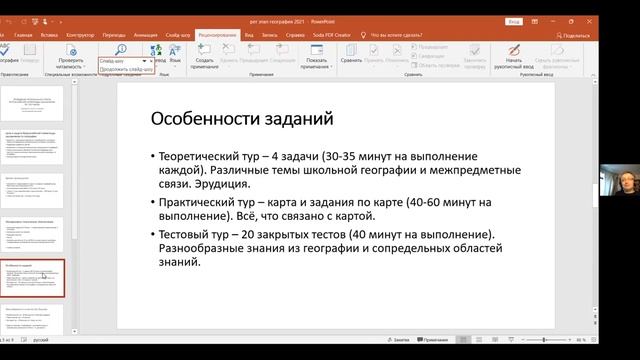The image size is (640, 360).
Task: Select the third slide thumbnail
Action: pos(32,191)
